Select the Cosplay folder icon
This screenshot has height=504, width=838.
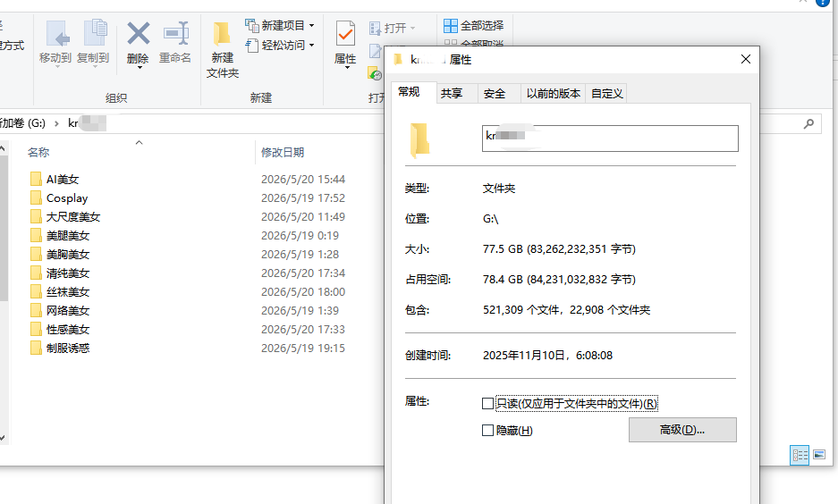[x=36, y=197]
